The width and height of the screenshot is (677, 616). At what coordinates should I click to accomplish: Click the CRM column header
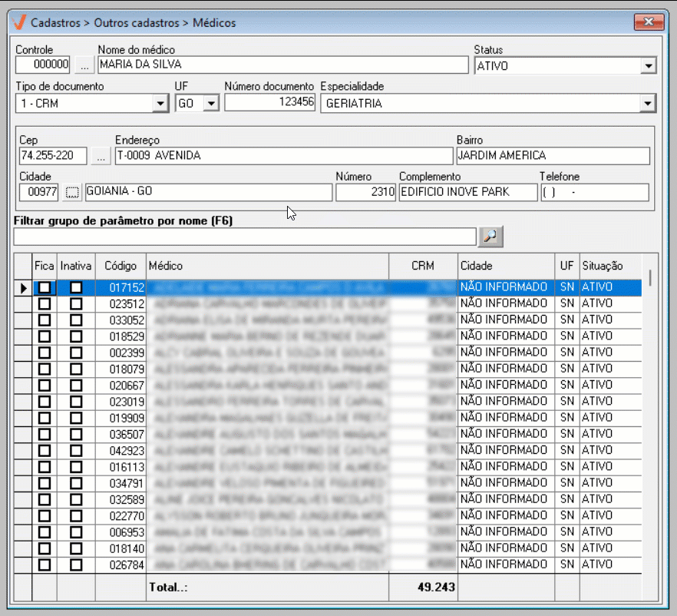[423, 266]
